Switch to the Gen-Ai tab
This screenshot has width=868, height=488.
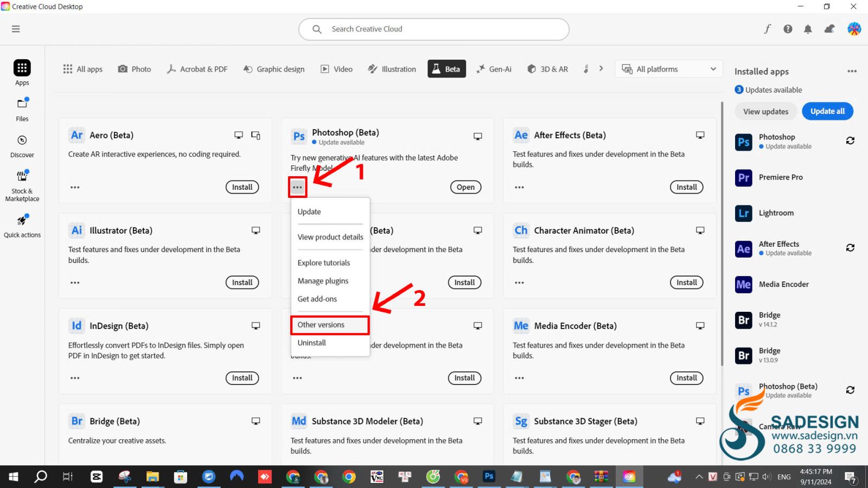click(x=494, y=69)
